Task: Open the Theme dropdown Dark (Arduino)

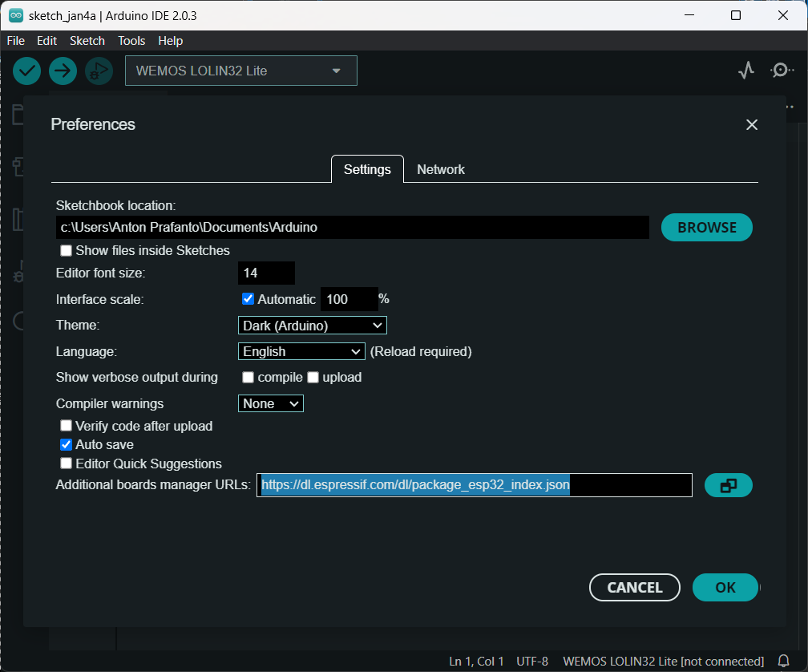Action: coord(313,326)
